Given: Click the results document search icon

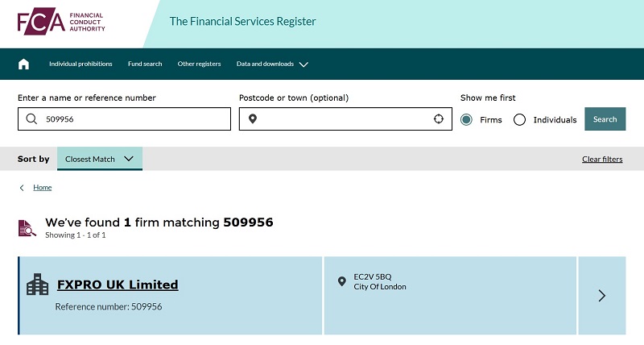Looking at the screenshot, I should tap(27, 228).
